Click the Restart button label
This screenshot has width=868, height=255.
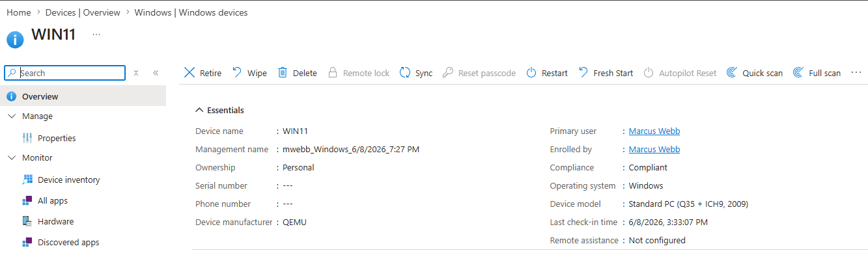tap(555, 74)
